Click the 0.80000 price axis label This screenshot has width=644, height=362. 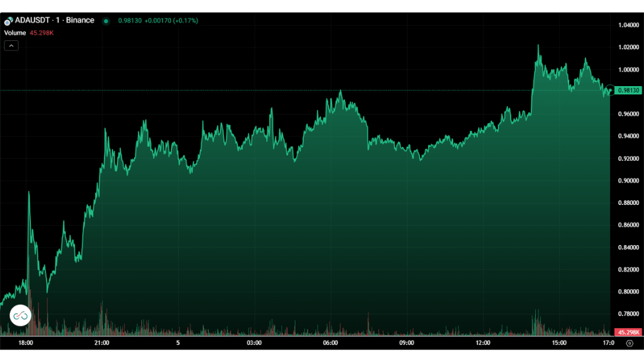pos(628,292)
